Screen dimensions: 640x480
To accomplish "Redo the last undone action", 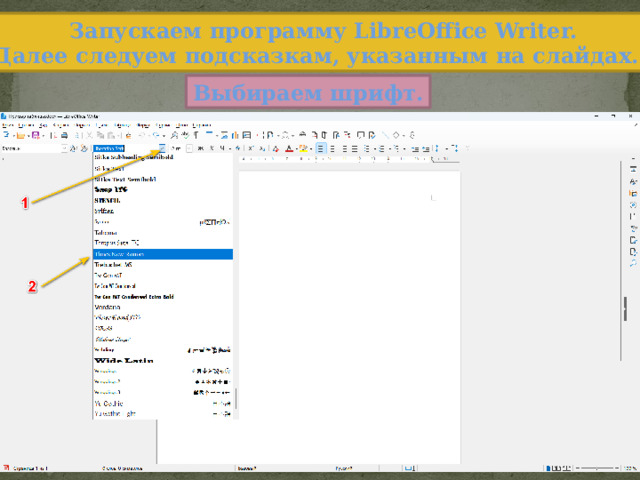I will (156, 135).
